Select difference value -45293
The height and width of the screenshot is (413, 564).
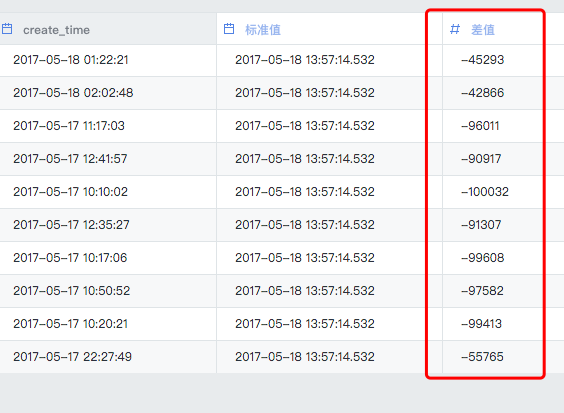click(x=483, y=60)
